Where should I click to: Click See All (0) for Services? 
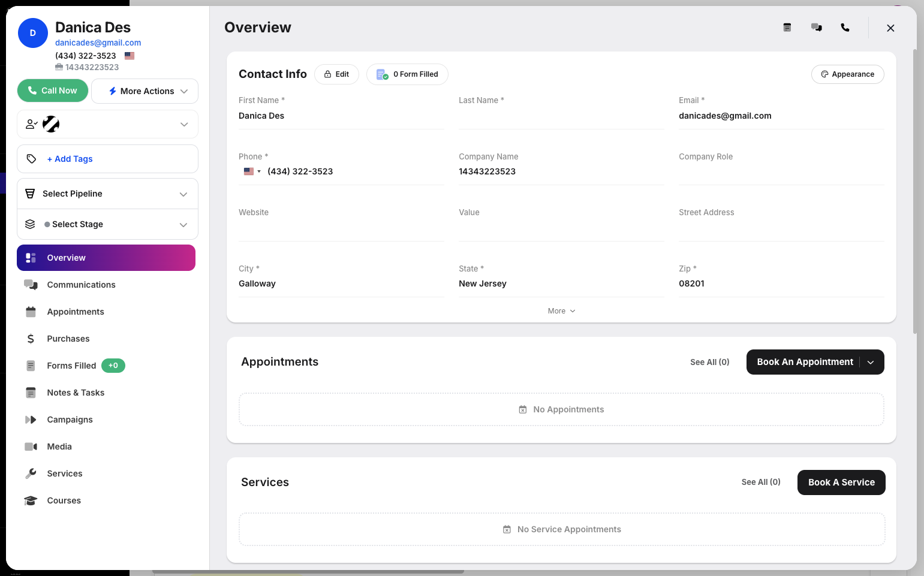pos(761,482)
